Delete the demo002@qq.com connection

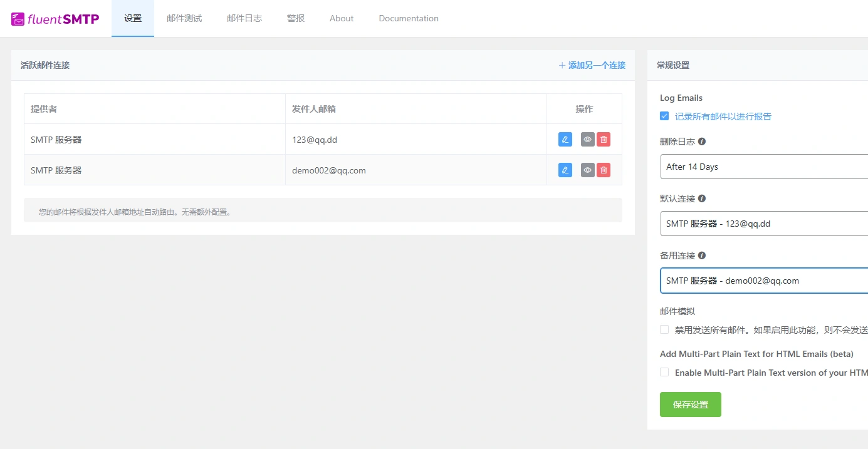point(603,170)
